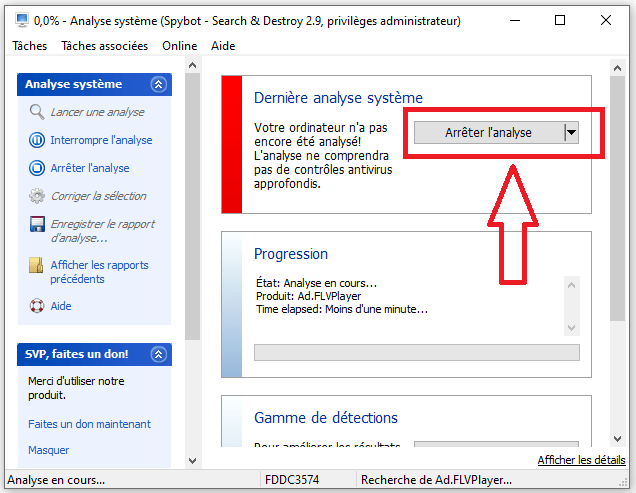Collapse the SVP, faites un don! panel
Image resolution: width=636 pixels, height=493 pixels.
tap(159, 354)
